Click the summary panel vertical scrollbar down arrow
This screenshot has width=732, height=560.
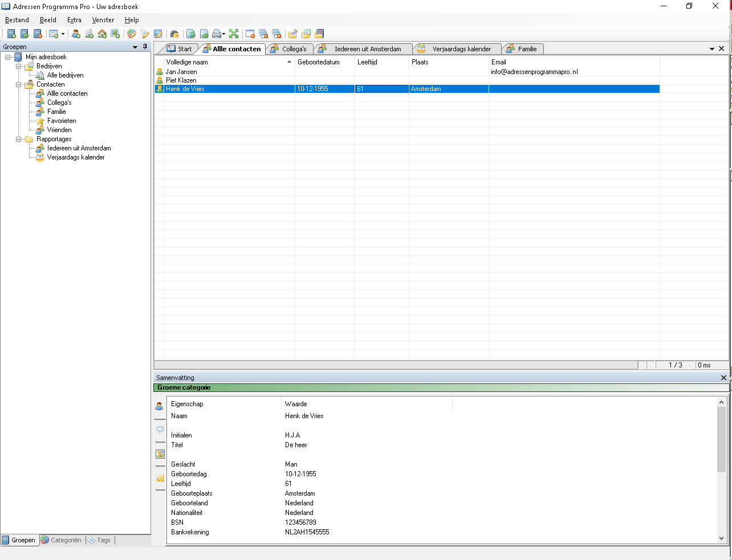click(721, 538)
